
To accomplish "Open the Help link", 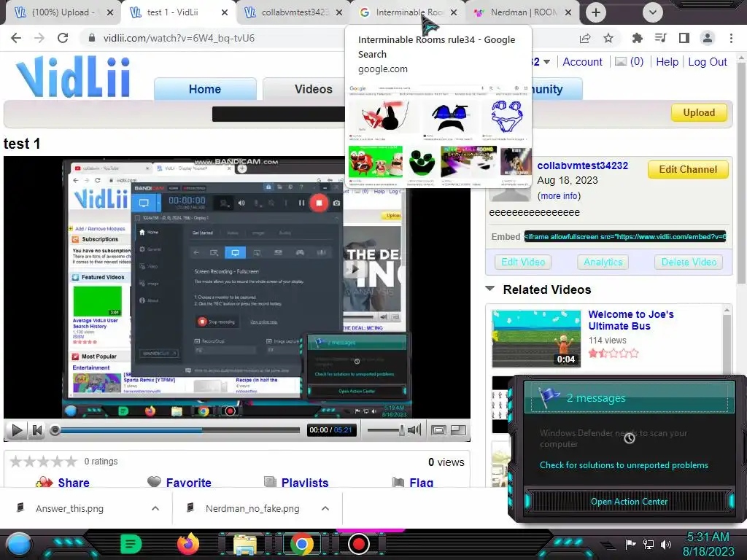I will [667, 62].
